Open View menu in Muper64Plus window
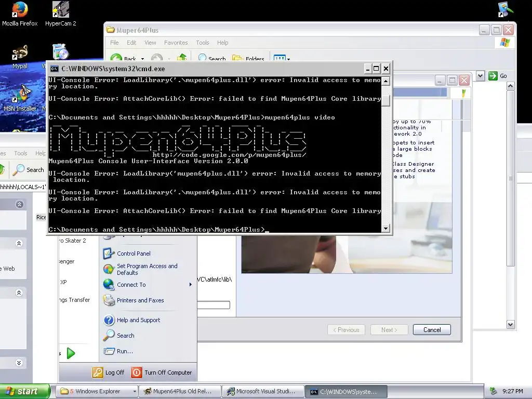This screenshot has width=532, height=399. [x=150, y=43]
